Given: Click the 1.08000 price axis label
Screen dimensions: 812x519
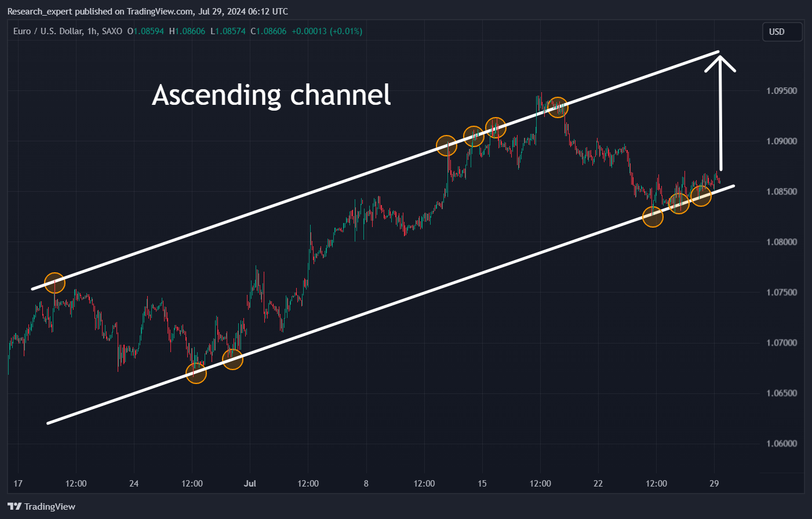Looking at the screenshot, I should pyautogui.click(x=781, y=242).
